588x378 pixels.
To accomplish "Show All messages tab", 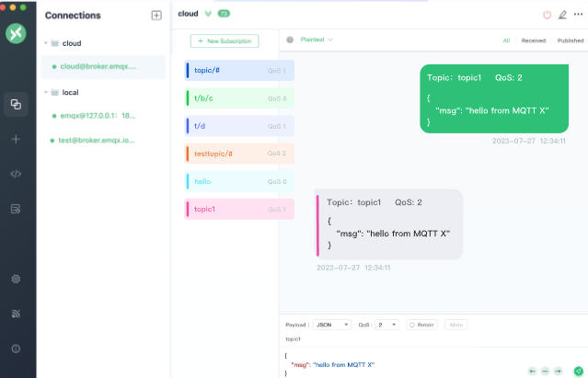I will 506,40.
